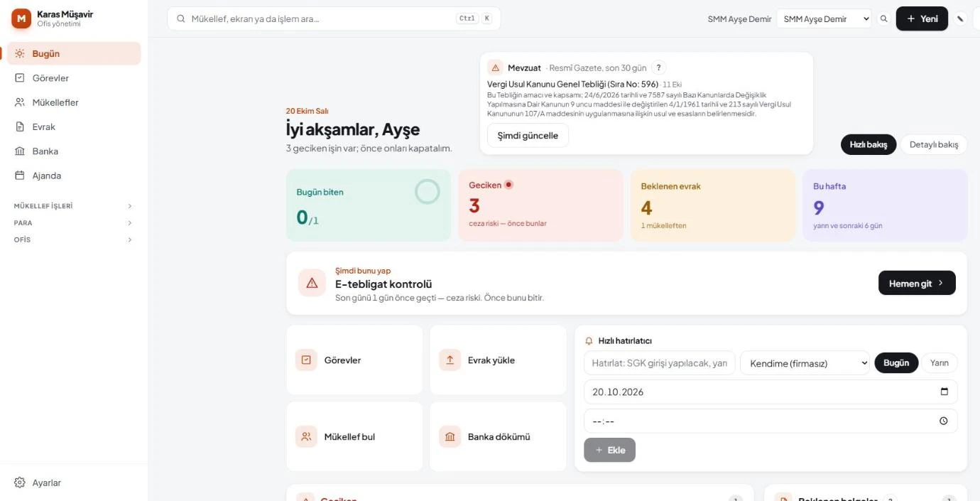The width and height of the screenshot is (980, 501).
Task: Set the reminder day to Yarın
Action: pos(940,363)
